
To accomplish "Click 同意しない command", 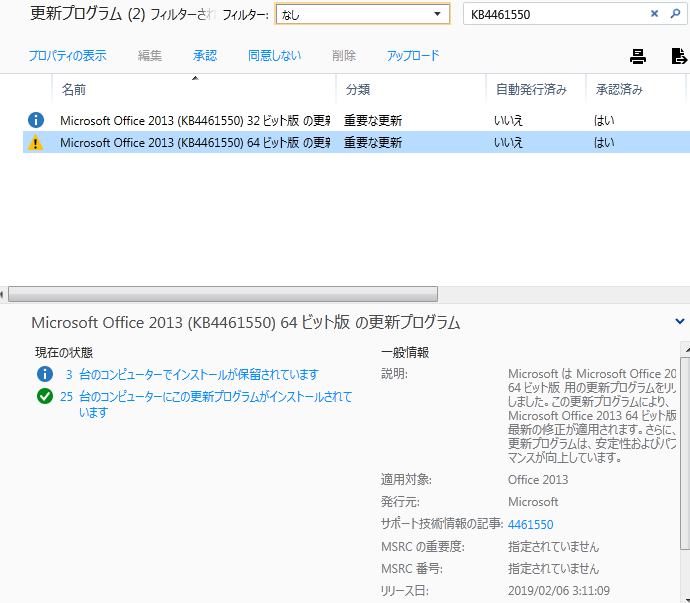I will point(274,56).
